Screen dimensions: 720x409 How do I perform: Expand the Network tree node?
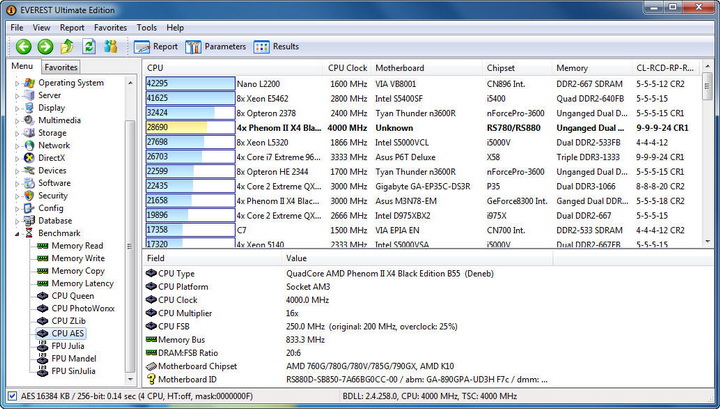[17, 146]
